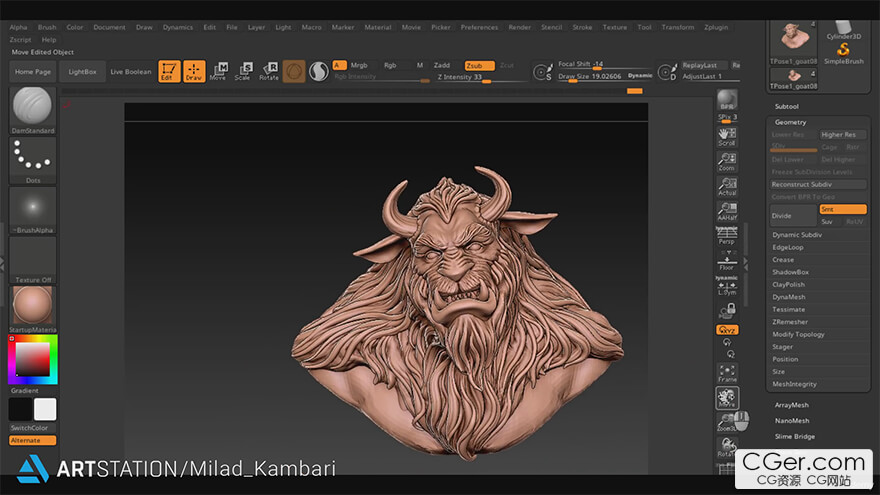Toggle XYZ rotation mode
The image size is (880, 495).
[727, 330]
